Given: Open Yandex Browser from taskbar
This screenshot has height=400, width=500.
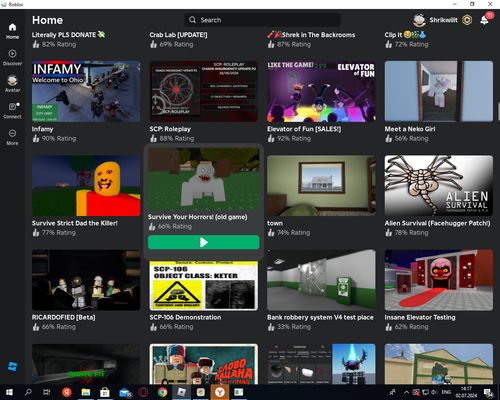Looking at the screenshot, I should coord(220,392).
